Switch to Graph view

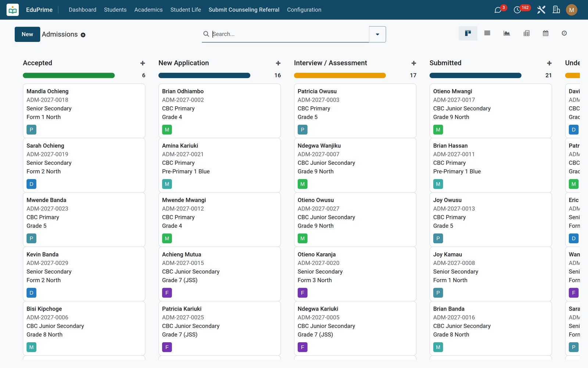[507, 33]
